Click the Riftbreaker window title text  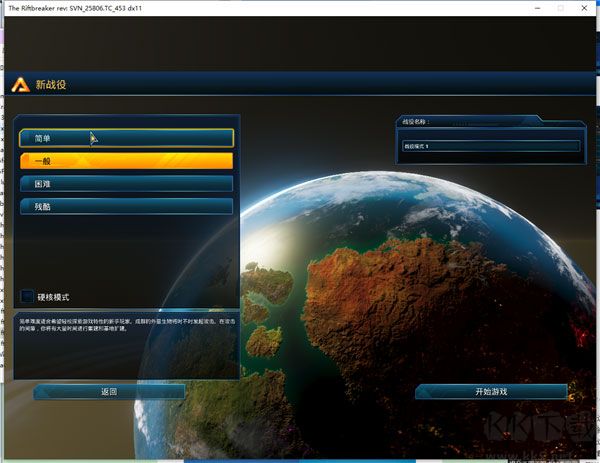pos(75,8)
